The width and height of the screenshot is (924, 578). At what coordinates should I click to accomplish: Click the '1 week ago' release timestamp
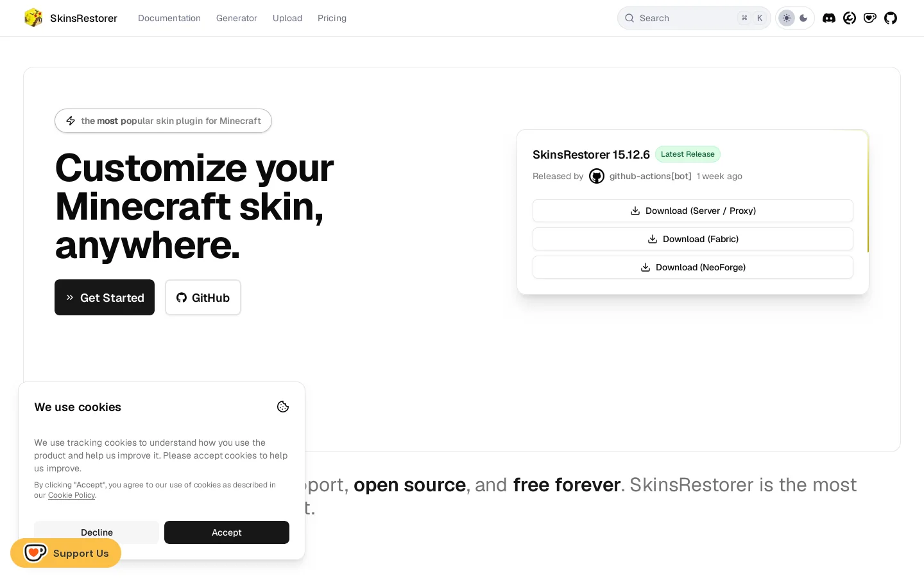tap(719, 176)
